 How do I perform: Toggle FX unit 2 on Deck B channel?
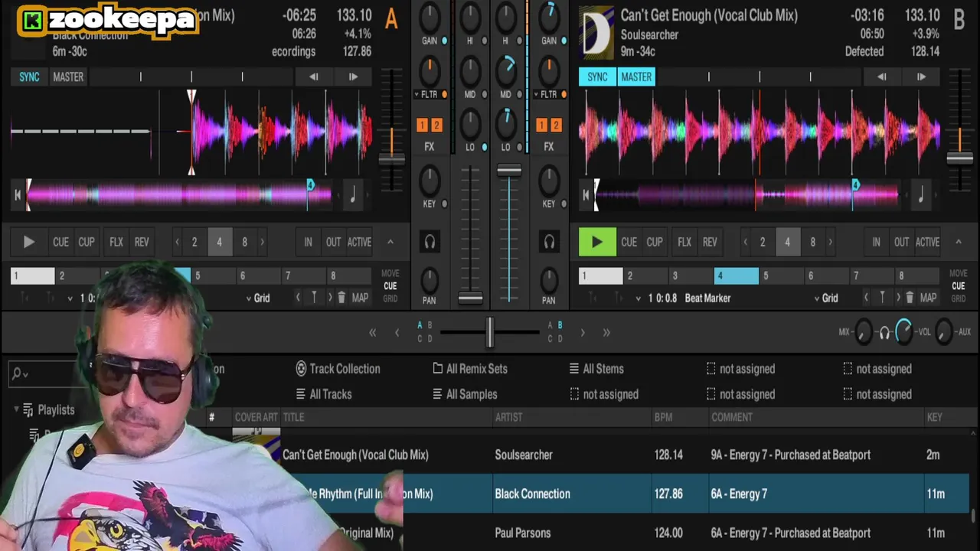coord(556,125)
